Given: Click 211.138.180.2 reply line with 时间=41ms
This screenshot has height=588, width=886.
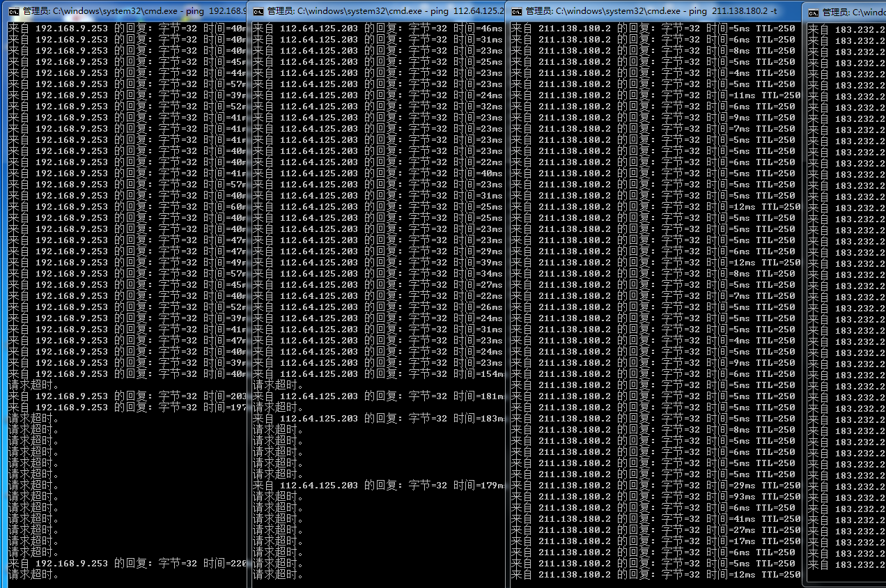Looking at the screenshot, I should [655, 519].
